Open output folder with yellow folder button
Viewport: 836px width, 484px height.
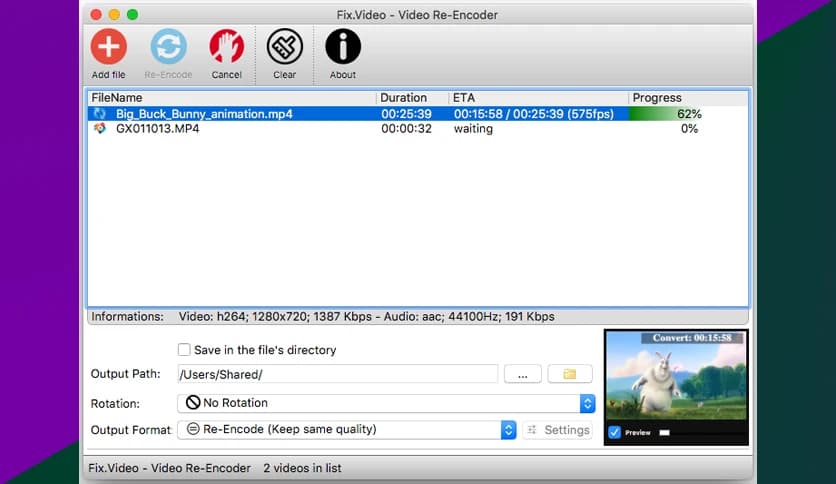coord(569,374)
